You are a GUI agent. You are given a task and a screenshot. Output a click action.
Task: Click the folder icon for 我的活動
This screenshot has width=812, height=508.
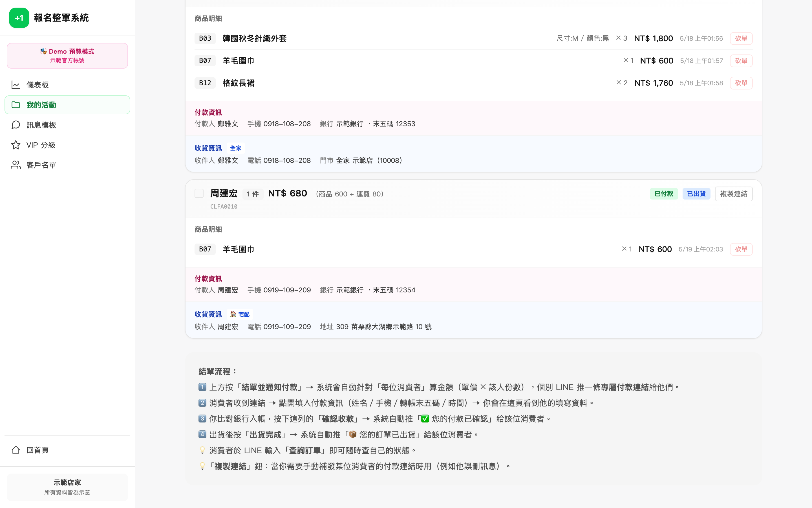pyautogui.click(x=16, y=105)
